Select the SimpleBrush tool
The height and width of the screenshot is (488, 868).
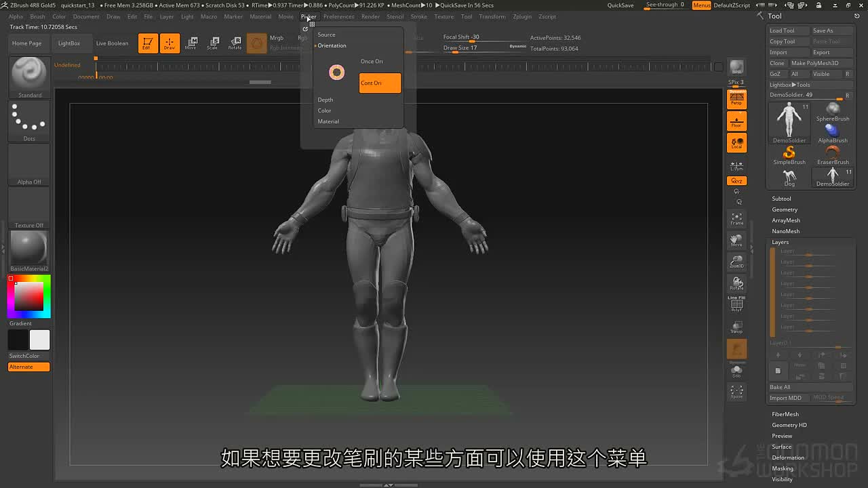789,155
